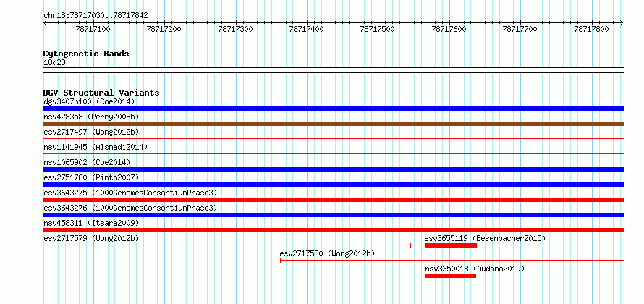Click the 78717100 ruler position
Screen dimensions: 644x304
tap(93, 29)
